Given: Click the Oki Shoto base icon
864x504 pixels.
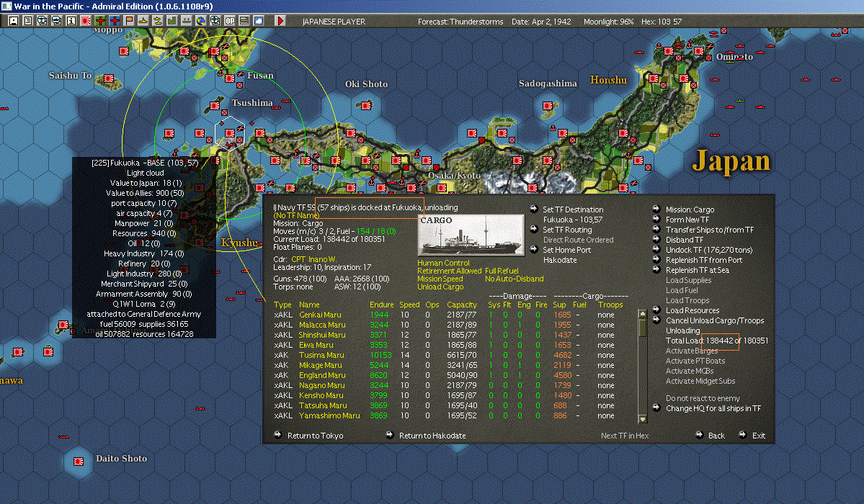Looking at the screenshot, I should coord(366,105).
